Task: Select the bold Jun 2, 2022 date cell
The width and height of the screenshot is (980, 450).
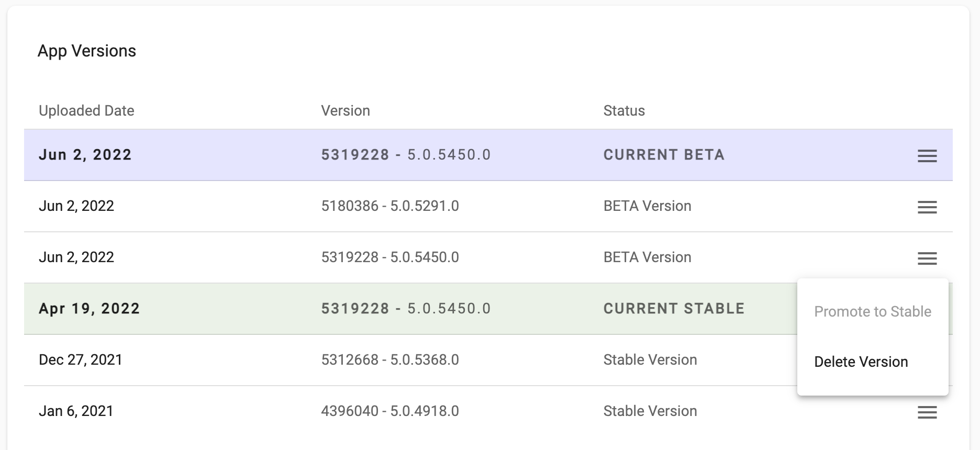Action: (85, 155)
